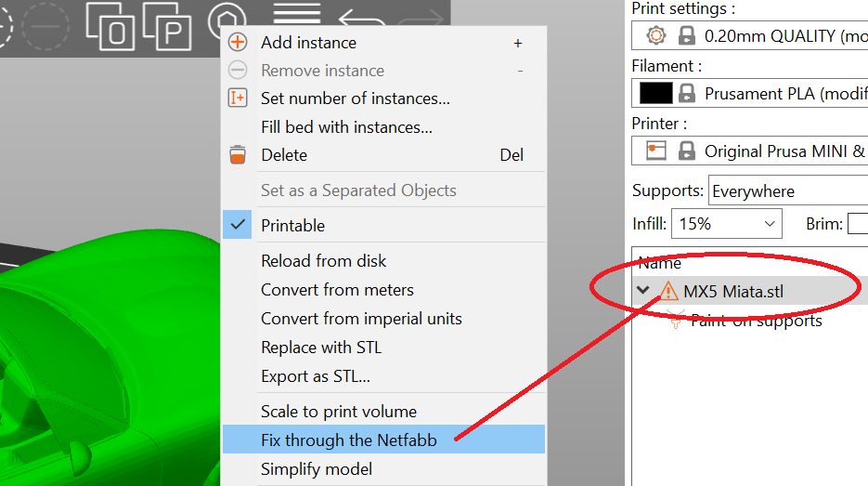Select Simplify model from context menu
This screenshot has width=868, height=486.
pos(316,469)
